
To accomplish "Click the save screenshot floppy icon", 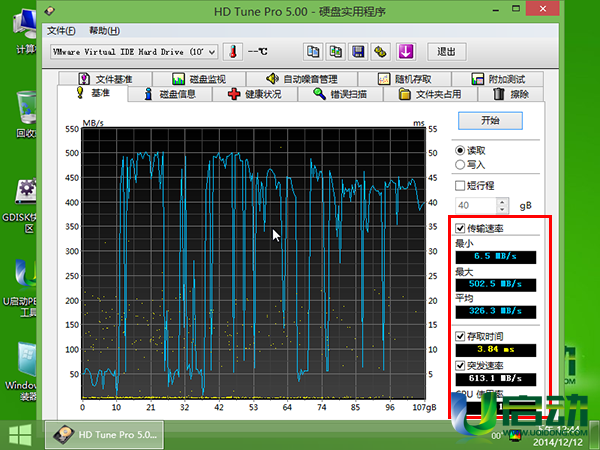I will click(x=358, y=52).
